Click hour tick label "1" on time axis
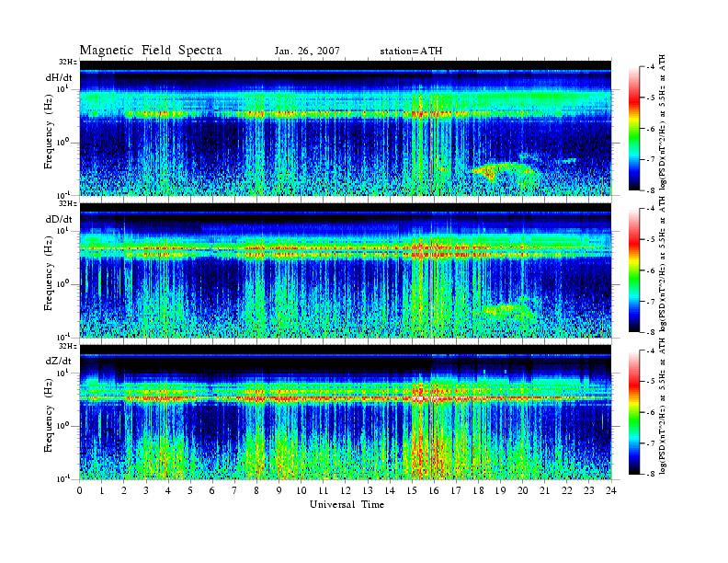This screenshot has height=563, width=728. click(x=102, y=490)
